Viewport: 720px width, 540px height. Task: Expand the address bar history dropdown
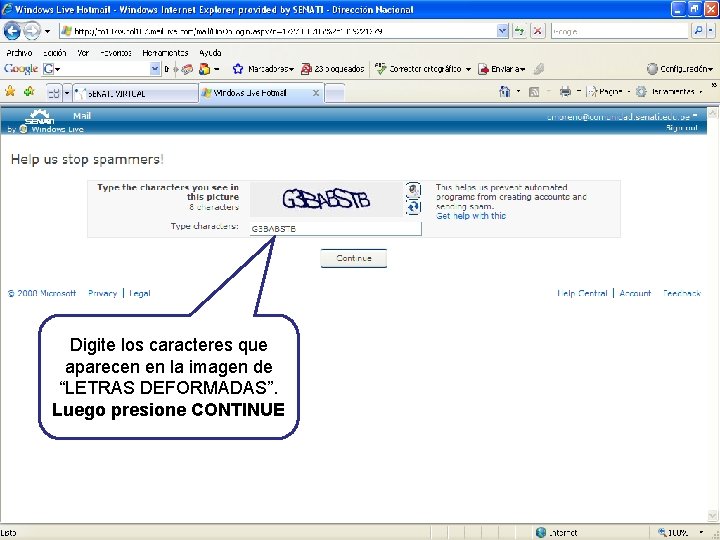coord(503,31)
